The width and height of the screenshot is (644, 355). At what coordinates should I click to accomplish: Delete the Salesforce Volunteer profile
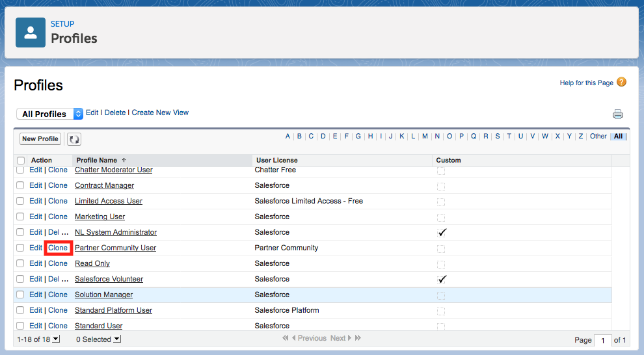click(54, 279)
